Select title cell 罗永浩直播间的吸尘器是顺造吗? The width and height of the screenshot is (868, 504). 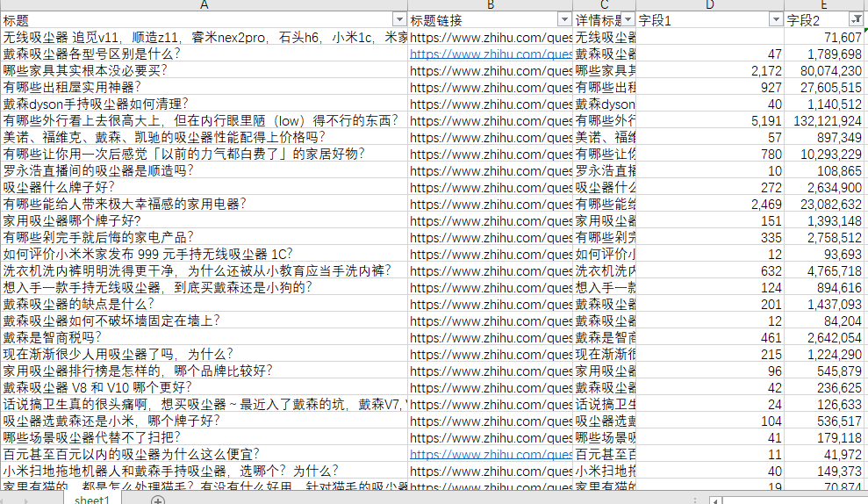(x=204, y=170)
